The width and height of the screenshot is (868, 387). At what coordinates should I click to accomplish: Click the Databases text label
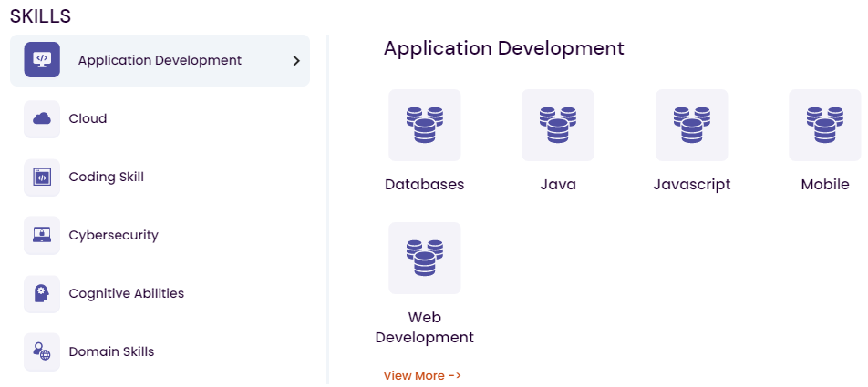tap(425, 184)
